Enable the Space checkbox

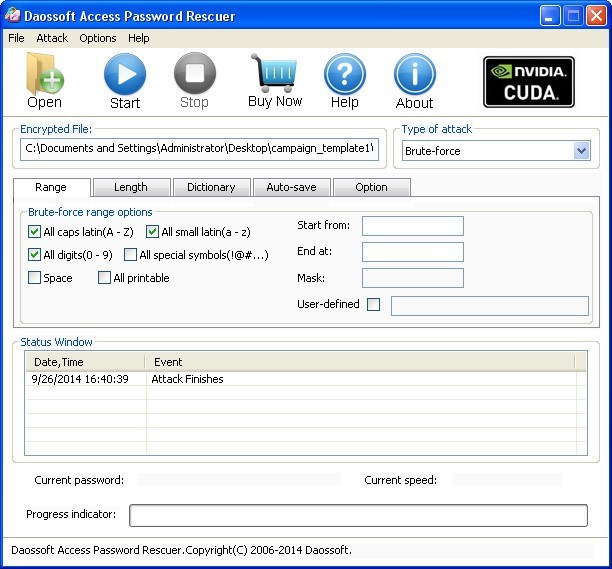click(34, 278)
